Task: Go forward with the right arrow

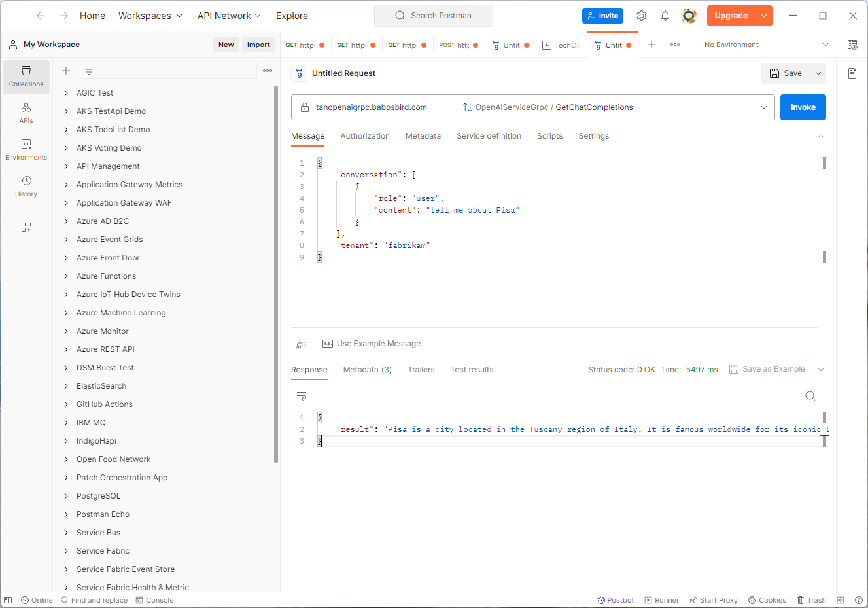Action: pos(64,16)
